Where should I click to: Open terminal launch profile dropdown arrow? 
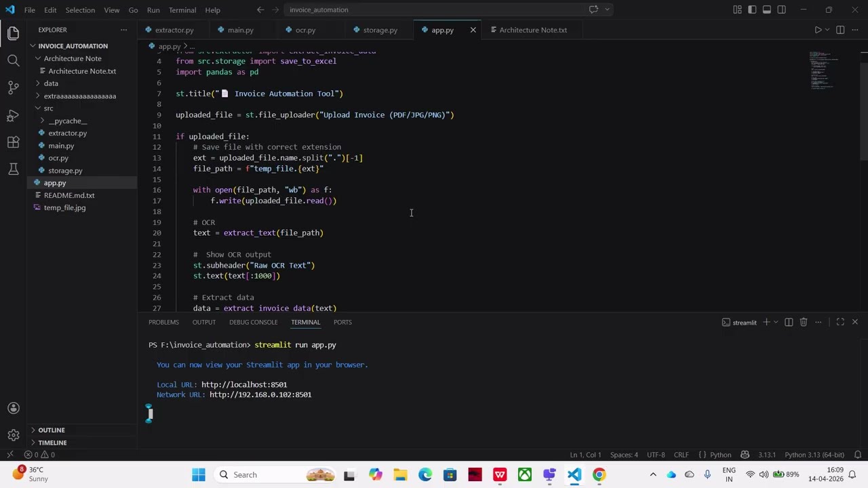[x=775, y=322]
